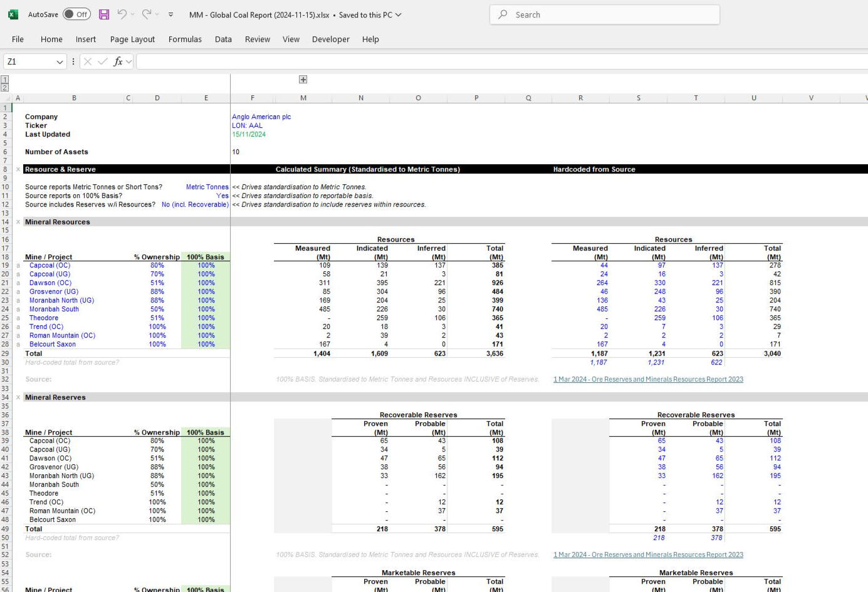Viewport: 868px width, 592px height.
Task: Select the 'No (incl. Recoverable)' cell
Action: [195, 204]
